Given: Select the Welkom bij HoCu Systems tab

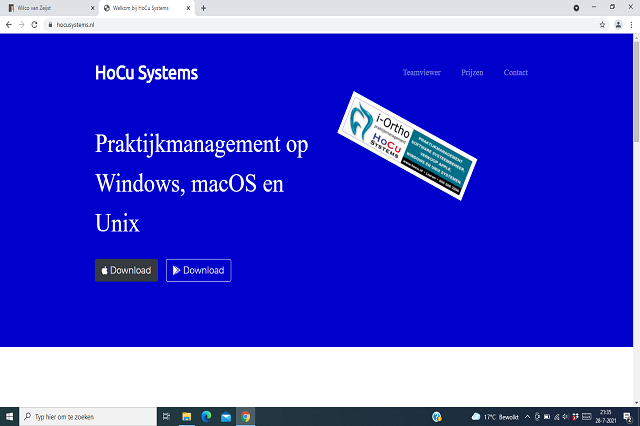Looking at the screenshot, I should point(147,8).
